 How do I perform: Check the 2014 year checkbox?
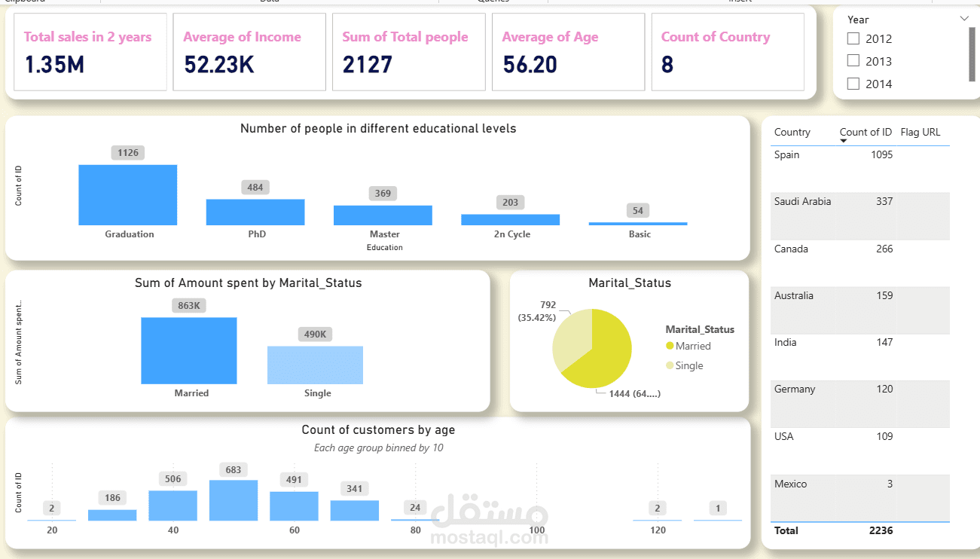pyautogui.click(x=853, y=84)
